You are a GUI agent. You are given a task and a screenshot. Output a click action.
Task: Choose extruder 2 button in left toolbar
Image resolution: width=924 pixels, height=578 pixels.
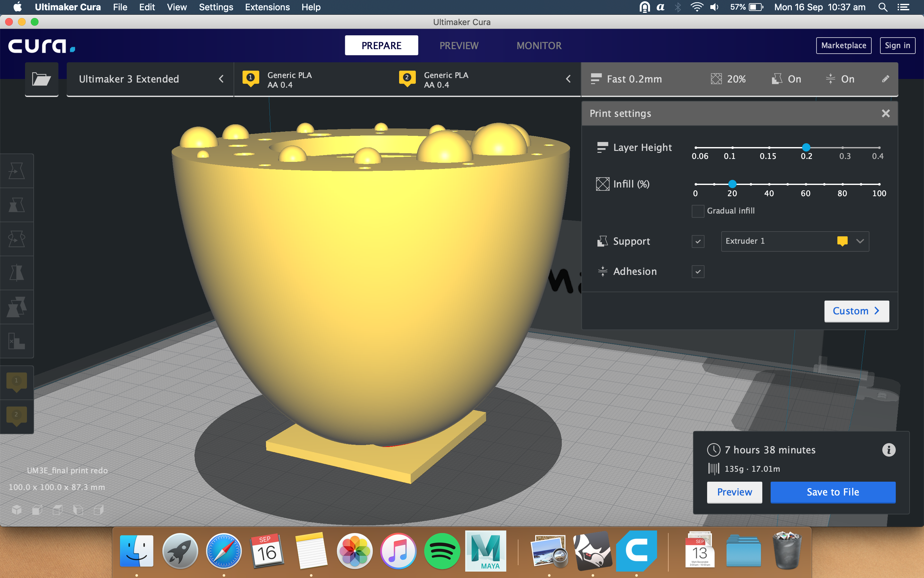(x=16, y=416)
